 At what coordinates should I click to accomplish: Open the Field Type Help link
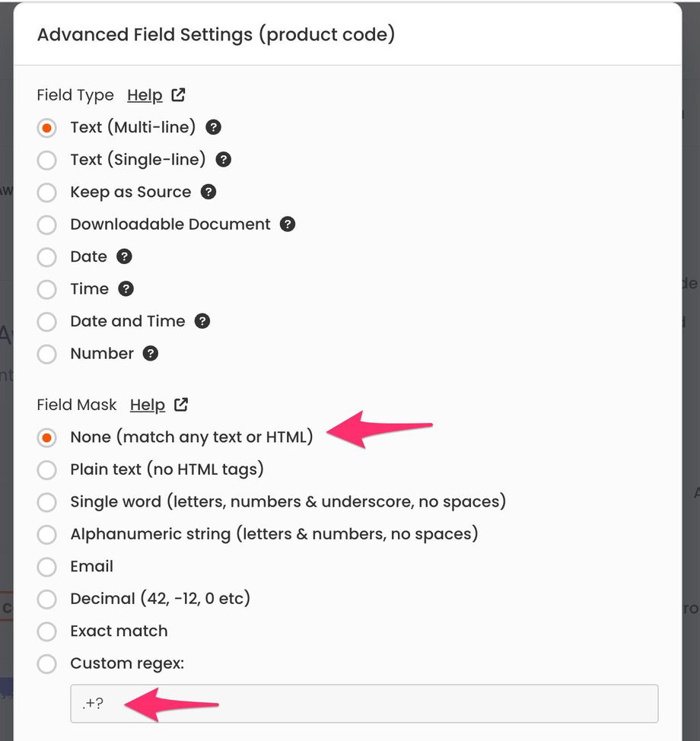[145, 95]
